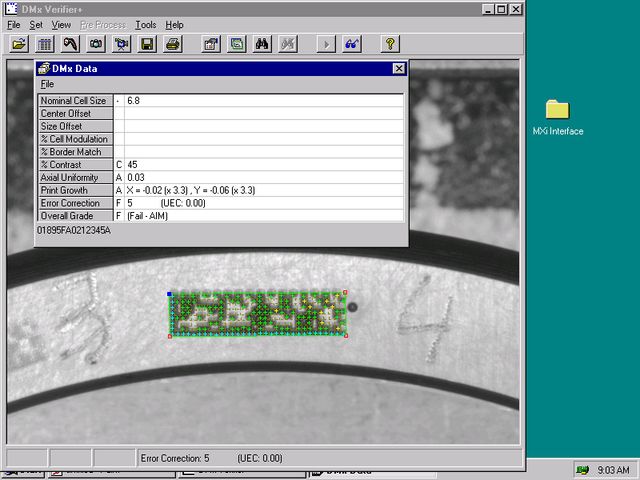Open the File menu in DMx Verifier+
Screen dimensions: 640x480
pos(14,24)
